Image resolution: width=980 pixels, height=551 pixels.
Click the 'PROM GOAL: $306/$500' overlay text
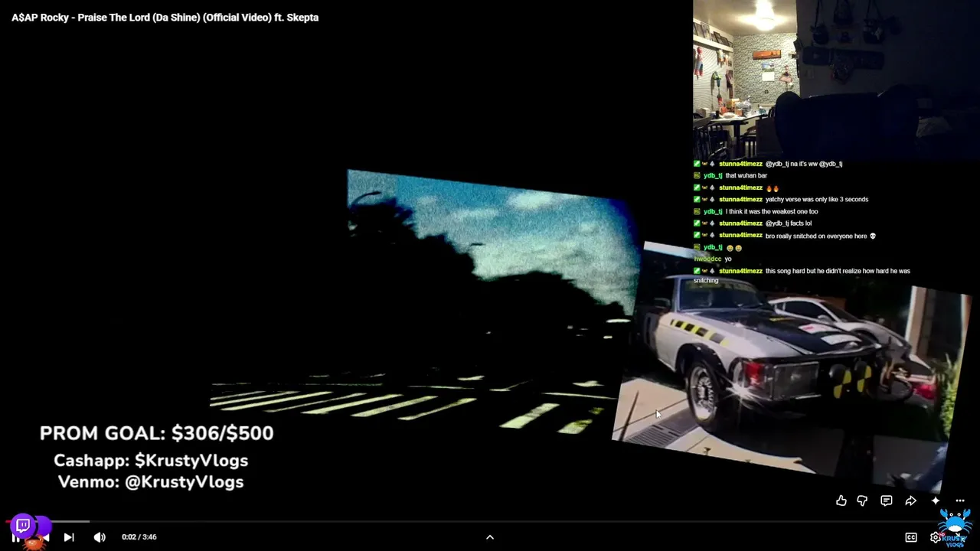[x=156, y=433]
